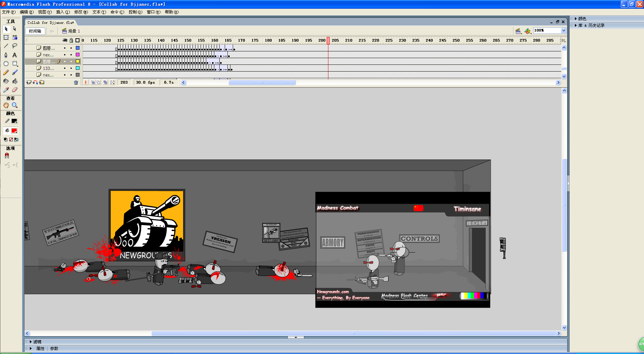Toggle onion skin in the timeline
Image resolution: width=644 pixels, height=354 pixels.
[x=93, y=82]
